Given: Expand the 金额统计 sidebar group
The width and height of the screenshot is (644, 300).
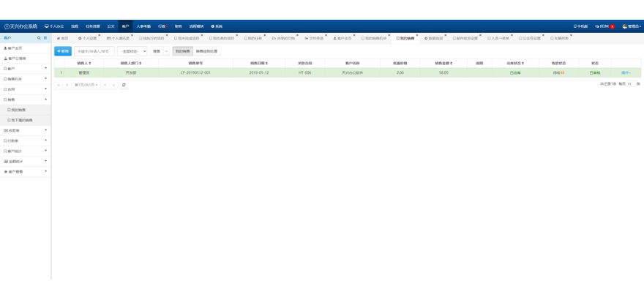Looking at the screenshot, I should 26,161.
